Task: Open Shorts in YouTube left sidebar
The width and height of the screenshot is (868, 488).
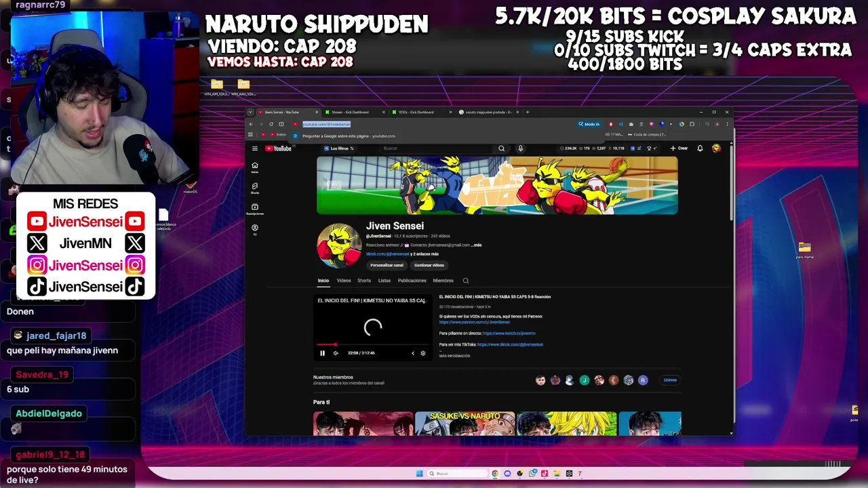Action: 255,188
